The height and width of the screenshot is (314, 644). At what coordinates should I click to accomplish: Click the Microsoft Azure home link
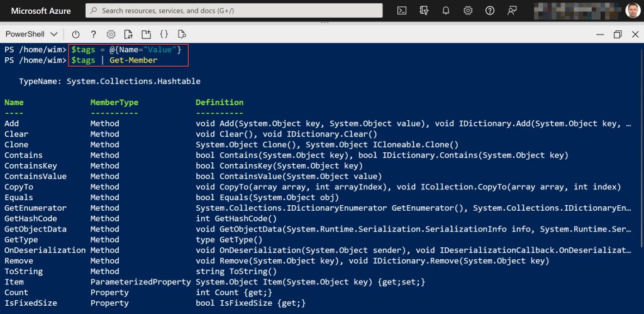pyautogui.click(x=41, y=11)
